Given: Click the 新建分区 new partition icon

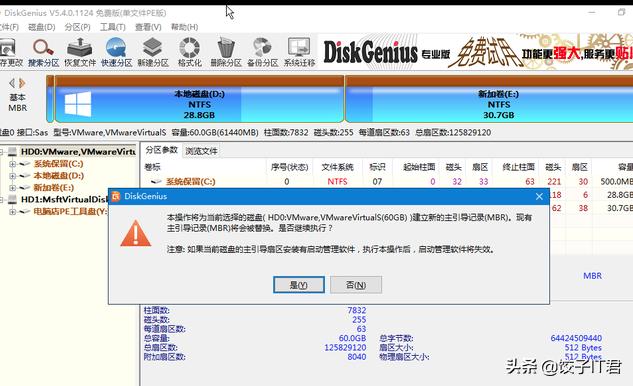Looking at the screenshot, I should (x=153, y=48).
